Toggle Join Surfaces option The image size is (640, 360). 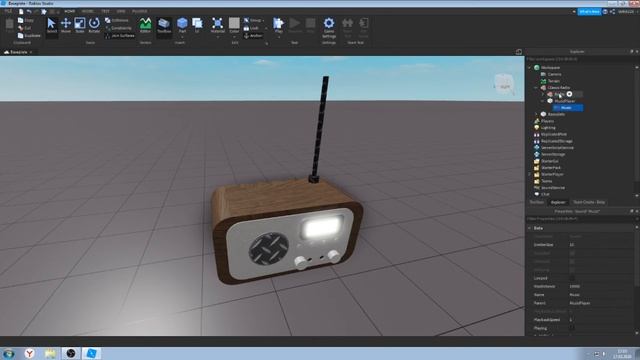click(x=120, y=36)
